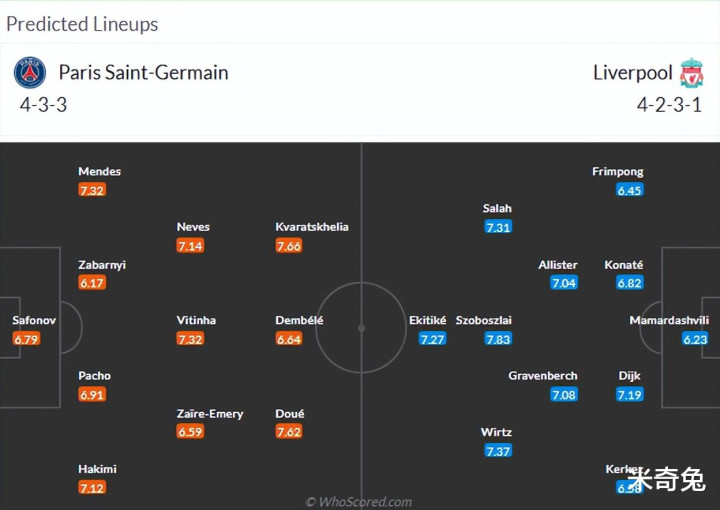Select player Dembélé on the pitch
The image size is (720, 510).
click(299, 321)
